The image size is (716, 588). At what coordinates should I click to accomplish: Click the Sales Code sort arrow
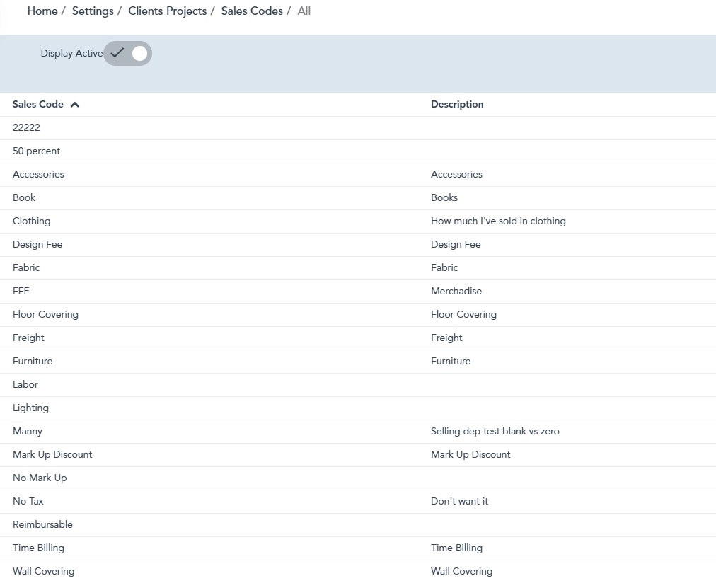coord(75,105)
